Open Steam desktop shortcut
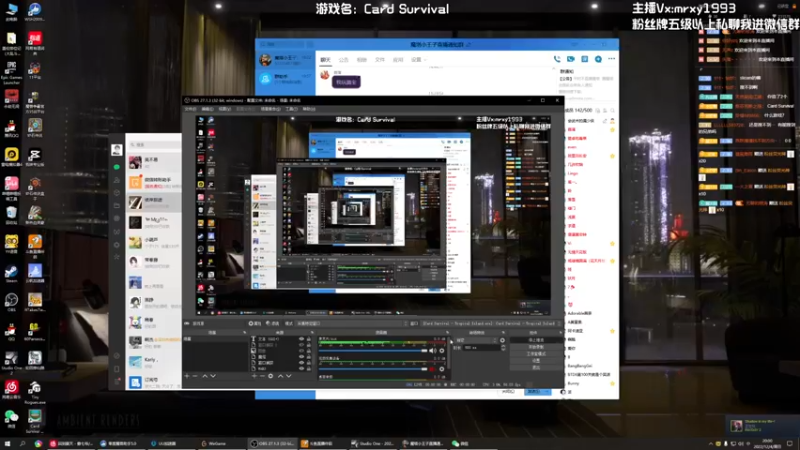The image size is (800, 450). click(x=11, y=274)
